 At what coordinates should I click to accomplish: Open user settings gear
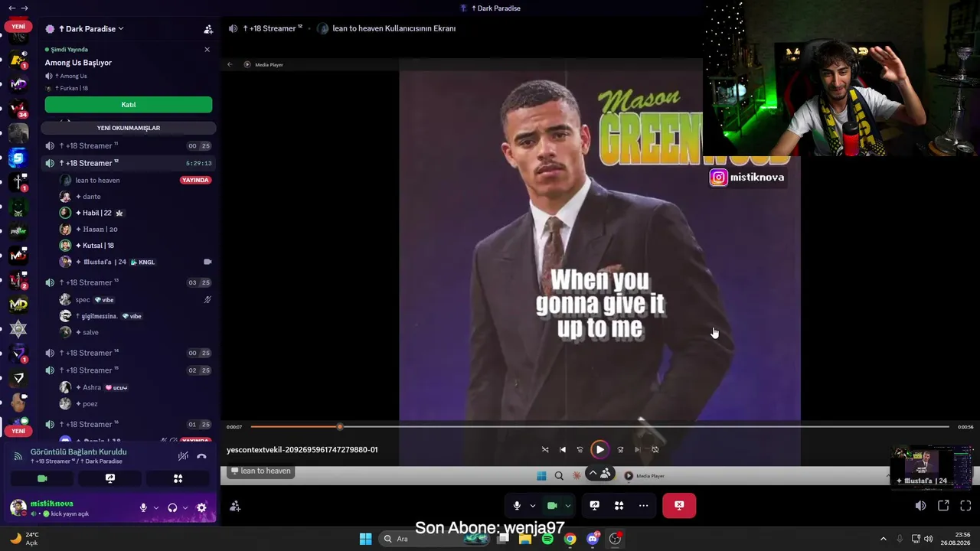201,507
